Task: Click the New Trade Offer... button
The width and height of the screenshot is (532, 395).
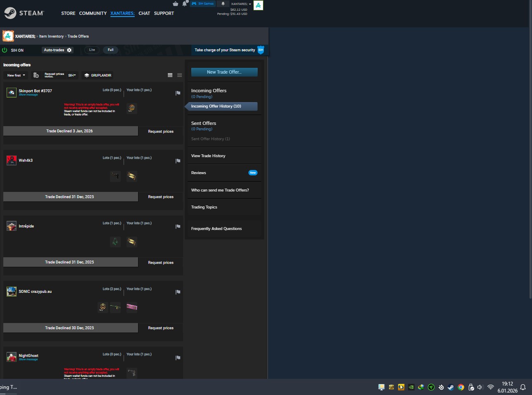Action: pos(224,72)
